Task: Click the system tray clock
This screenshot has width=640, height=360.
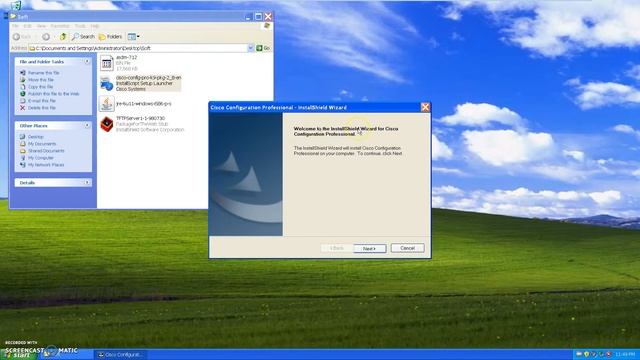Action: click(x=625, y=354)
